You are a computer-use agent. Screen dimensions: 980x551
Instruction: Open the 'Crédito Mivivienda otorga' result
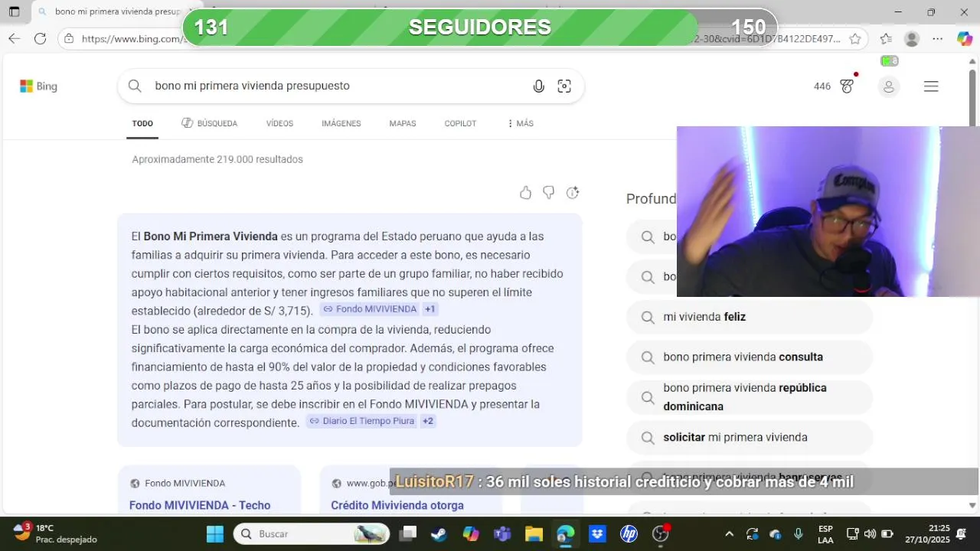point(397,505)
